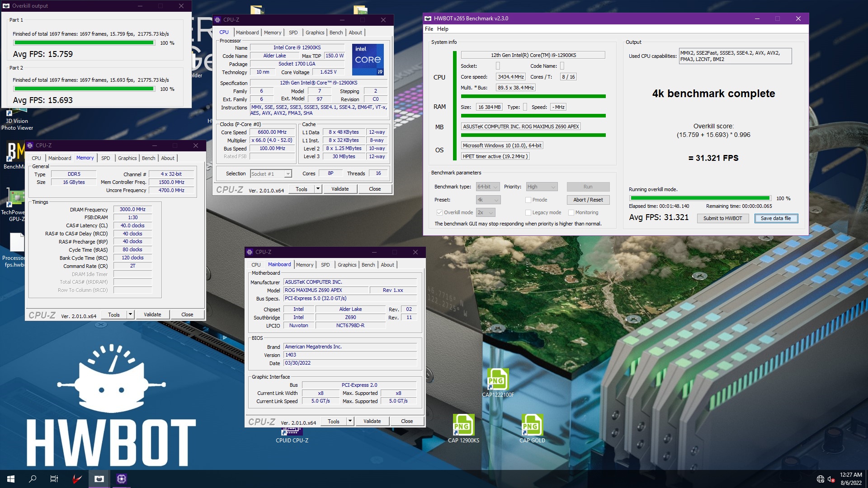Click the muted volume tray icon

click(x=831, y=479)
